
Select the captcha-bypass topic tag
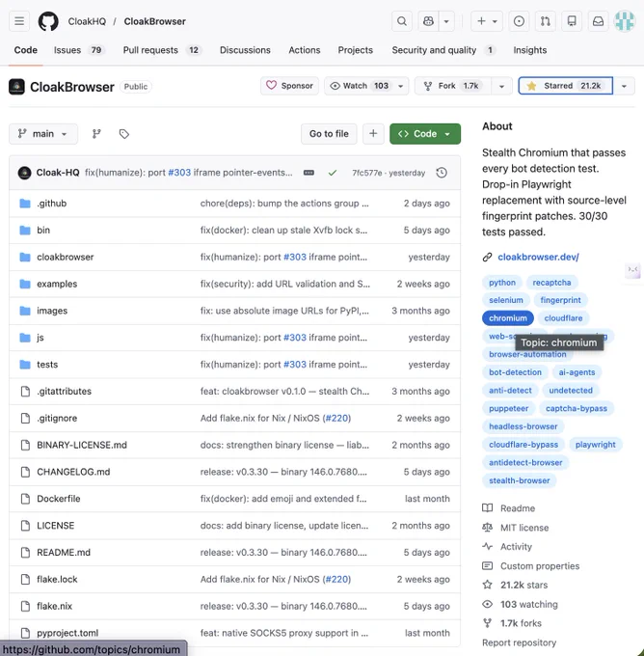[x=577, y=408]
